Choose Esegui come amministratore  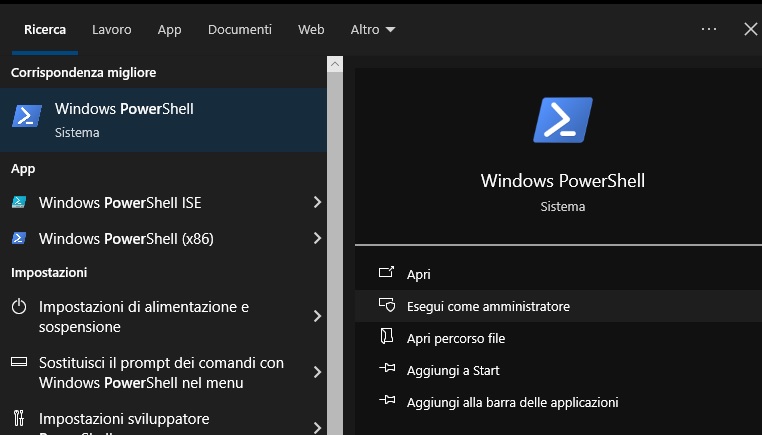pos(558,306)
